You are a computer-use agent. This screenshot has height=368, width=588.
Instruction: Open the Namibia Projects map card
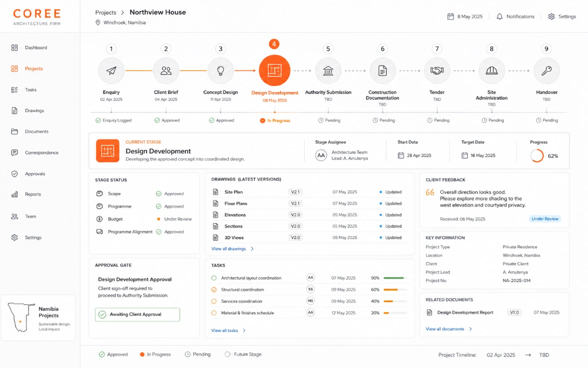38,317
